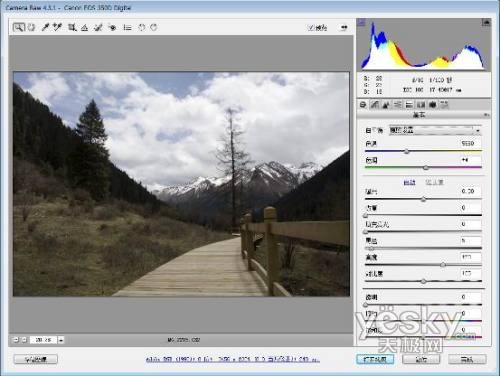500x376 pixels.
Task: Click the Clarity slider handle
Action: [x=366, y=305]
